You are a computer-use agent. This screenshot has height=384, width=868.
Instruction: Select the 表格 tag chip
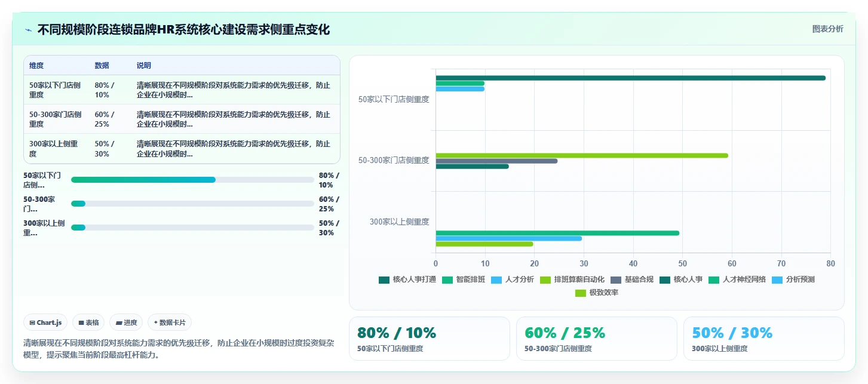click(88, 322)
